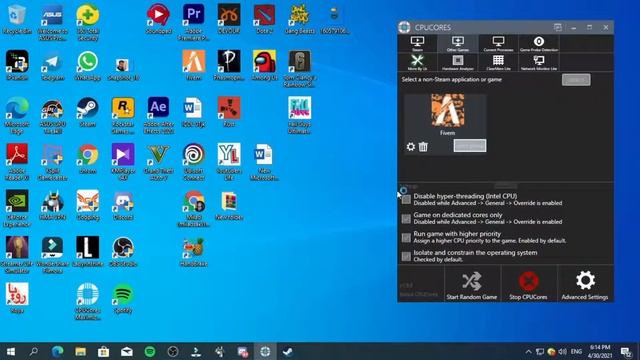Select WhatsApp desktop icon

[87, 66]
